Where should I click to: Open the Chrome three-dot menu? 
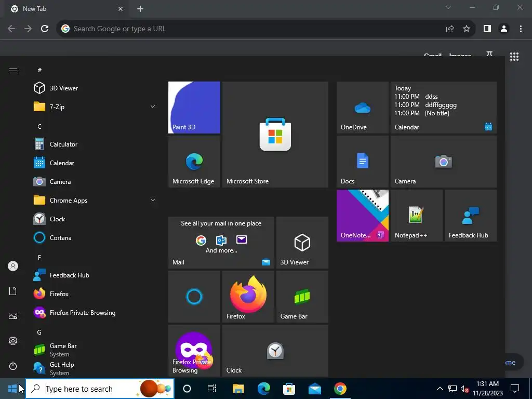(x=521, y=29)
